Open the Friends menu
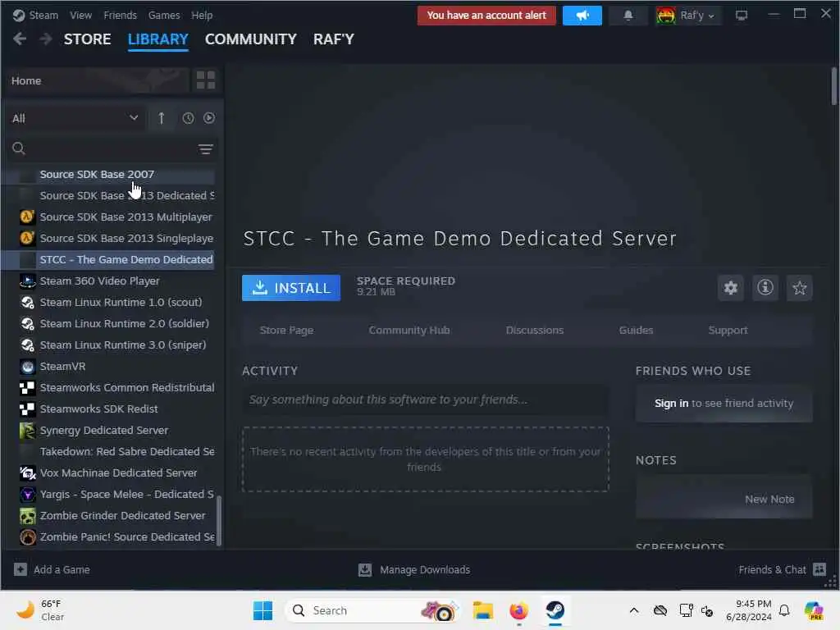Image resolution: width=840 pixels, height=630 pixels. [120, 15]
